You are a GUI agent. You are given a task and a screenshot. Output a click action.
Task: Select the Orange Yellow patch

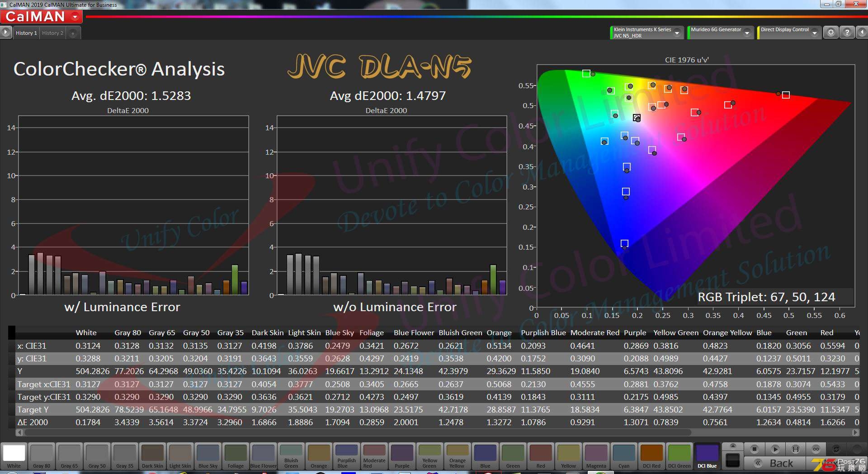pos(457,456)
